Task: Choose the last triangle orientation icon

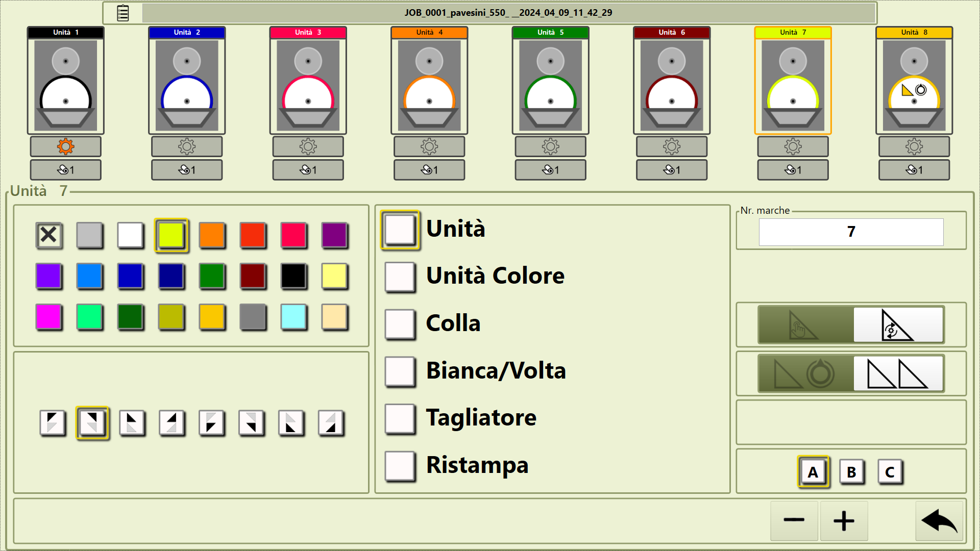Action: tap(331, 423)
